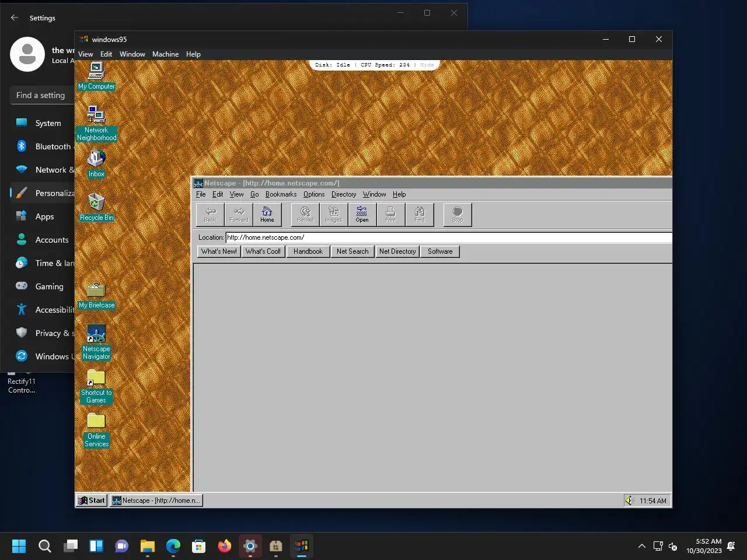The image size is (747, 560).
Task: Open the Netscape Go menu
Action: coord(254,194)
